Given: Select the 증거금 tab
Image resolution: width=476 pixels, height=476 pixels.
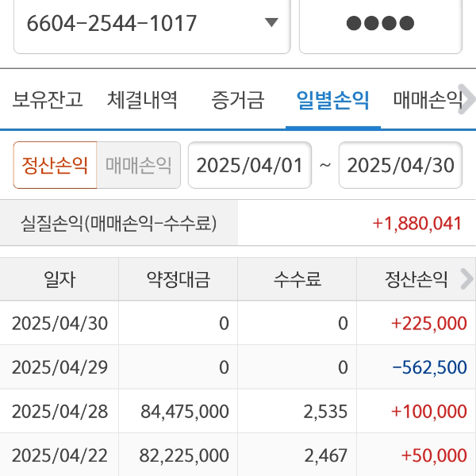Looking at the screenshot, I should pyautogui.click(x=238, y=100).
